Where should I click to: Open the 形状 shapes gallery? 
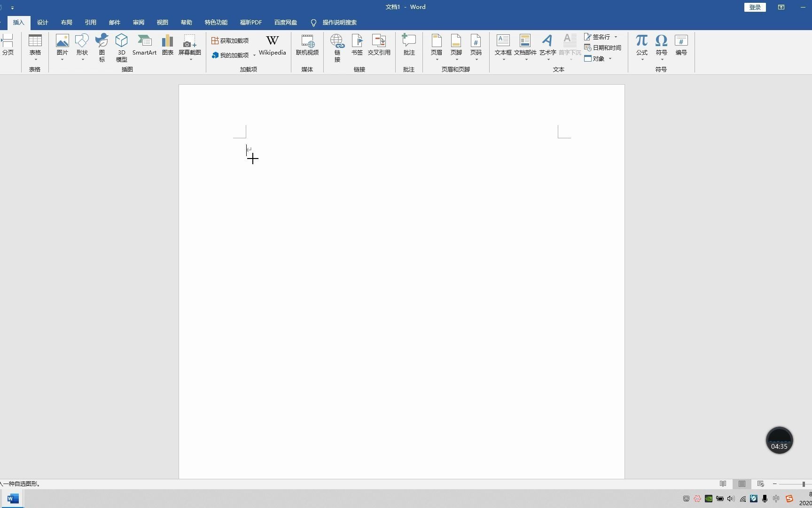click(x=82, y=47)
